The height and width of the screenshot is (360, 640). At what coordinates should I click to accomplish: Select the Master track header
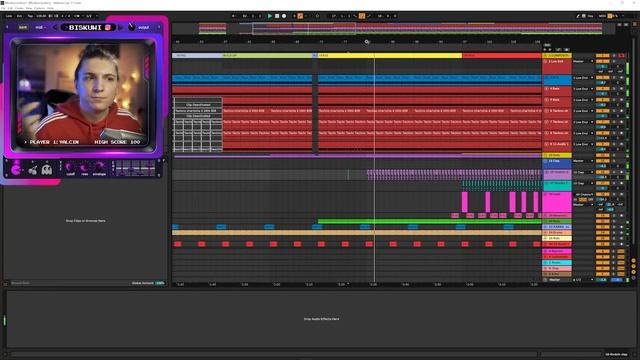tap(557, 280)
